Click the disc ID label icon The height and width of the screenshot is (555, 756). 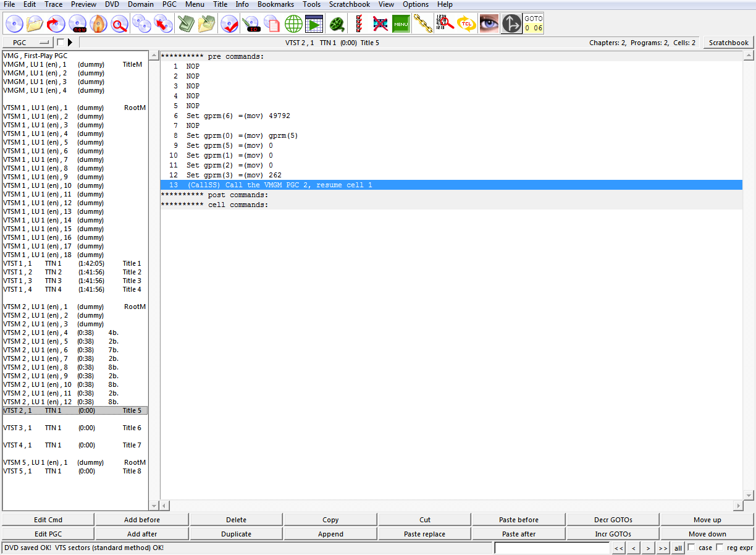pos(251,23)
